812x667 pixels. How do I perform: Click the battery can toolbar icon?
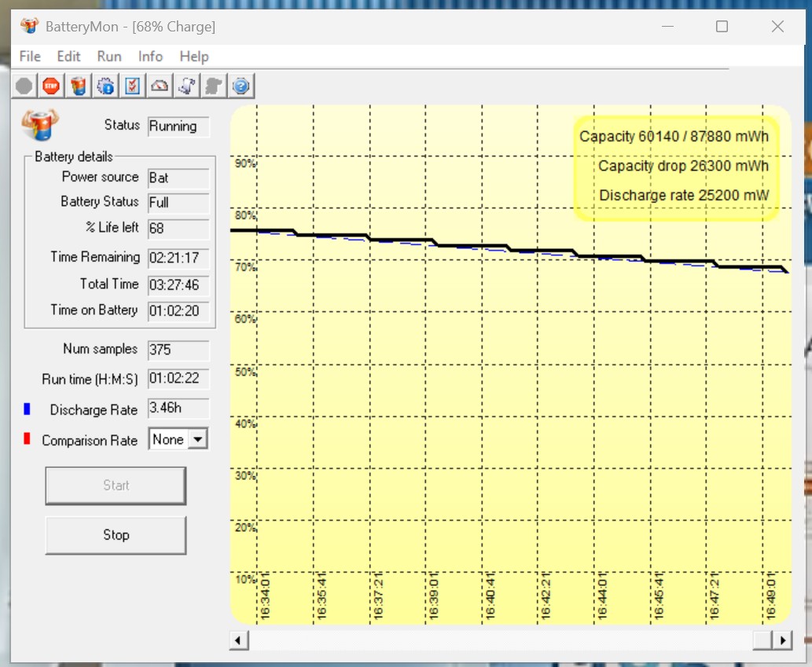[78, 86]
